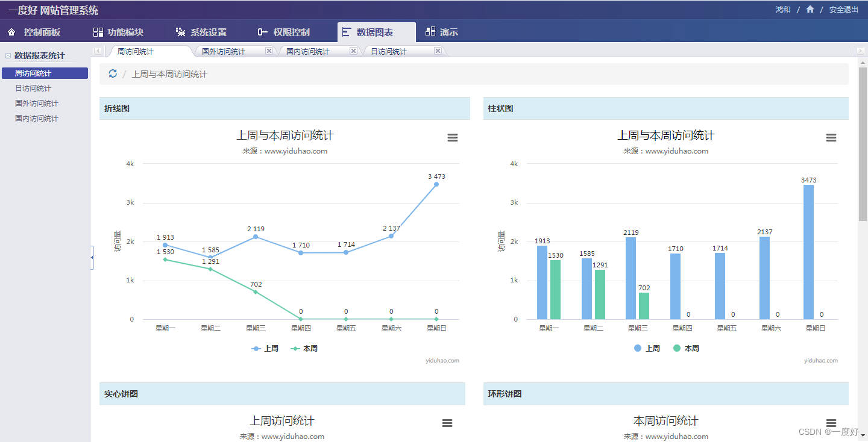Click the 安全退出 logout link
The width and height of the screenshot is (868, 442).
pyautogui.click(x=844, y=10)
